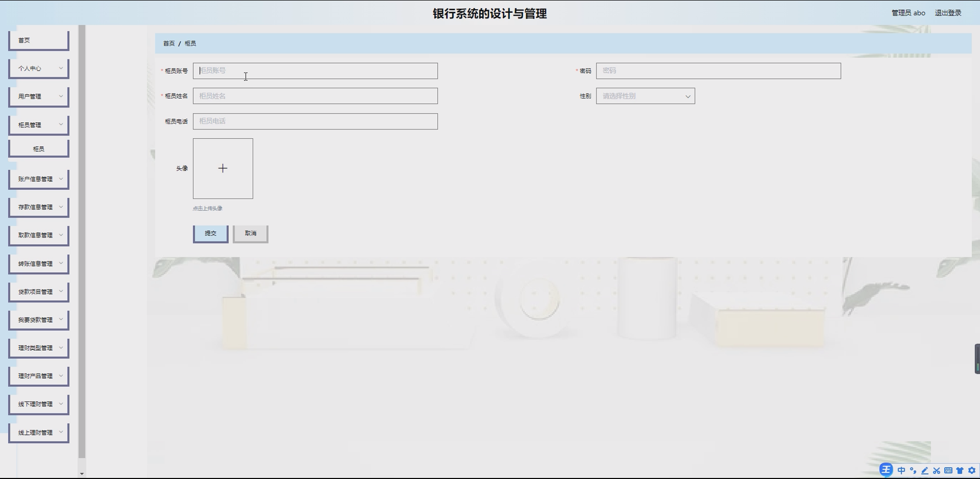The height and width of the screenshot is (479, 980).
Task: Collapse the 柜员管理 sidebar menu
Action: [x=39, y=125]
